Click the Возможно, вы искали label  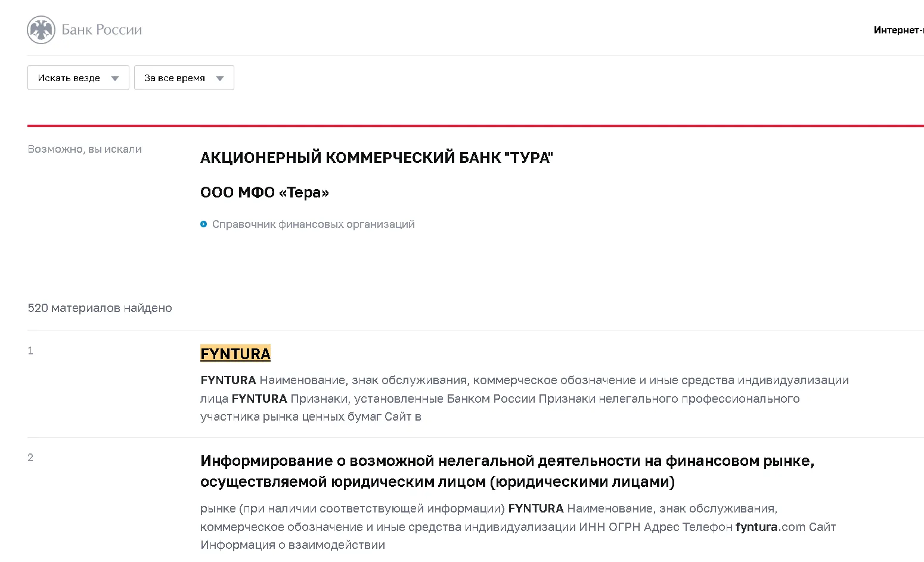(85, 149)
